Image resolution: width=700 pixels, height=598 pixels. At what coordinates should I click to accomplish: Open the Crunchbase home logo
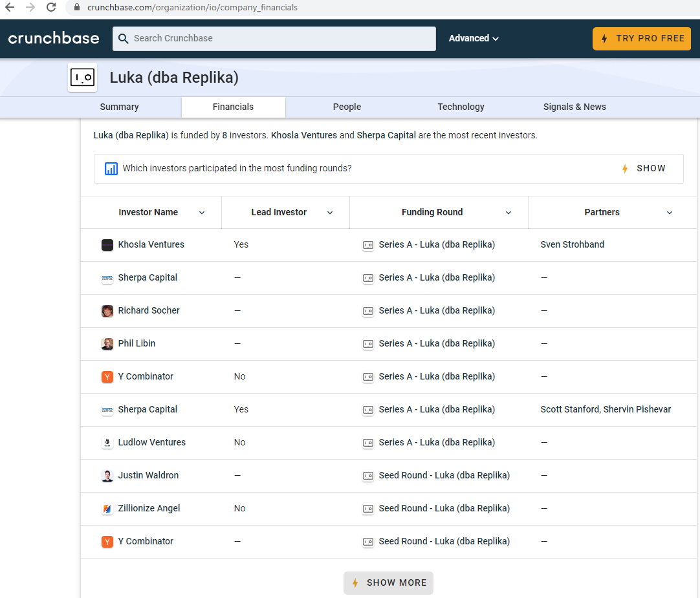54,38
